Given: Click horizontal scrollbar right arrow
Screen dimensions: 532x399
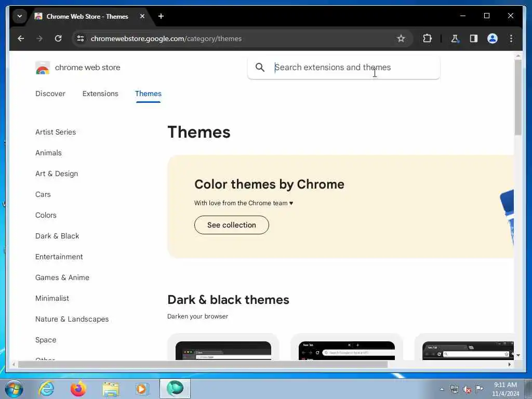Looking at the screenshot, I should point(509,364).
